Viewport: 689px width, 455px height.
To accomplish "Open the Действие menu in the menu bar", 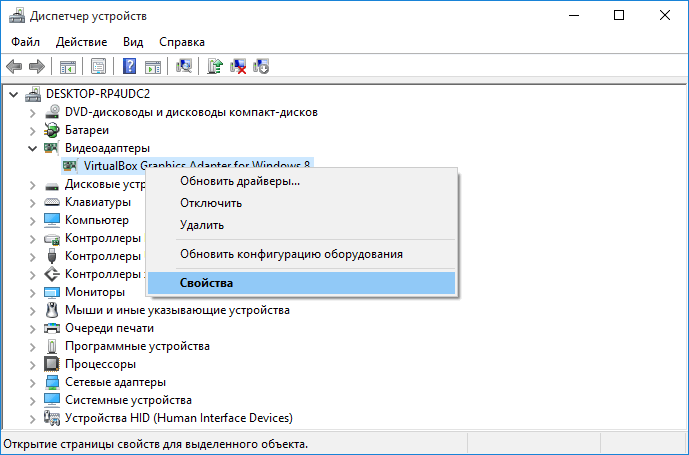I will click(x=82, y=42).
